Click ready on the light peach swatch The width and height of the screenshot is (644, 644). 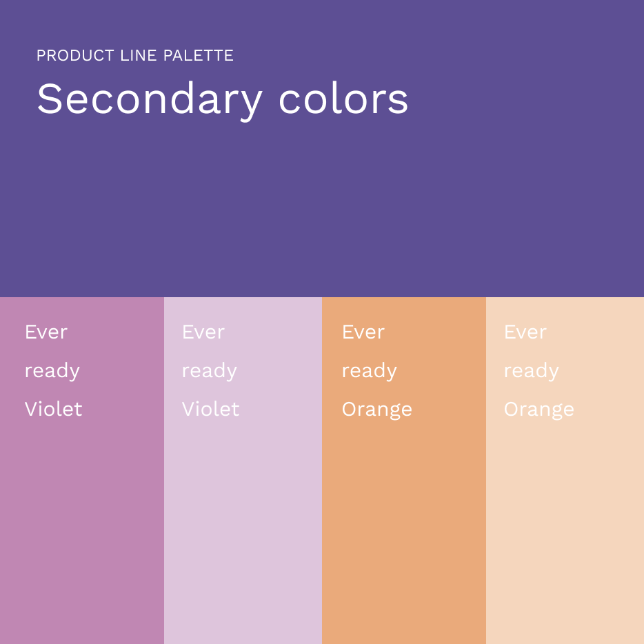click(x=532, y=371)
